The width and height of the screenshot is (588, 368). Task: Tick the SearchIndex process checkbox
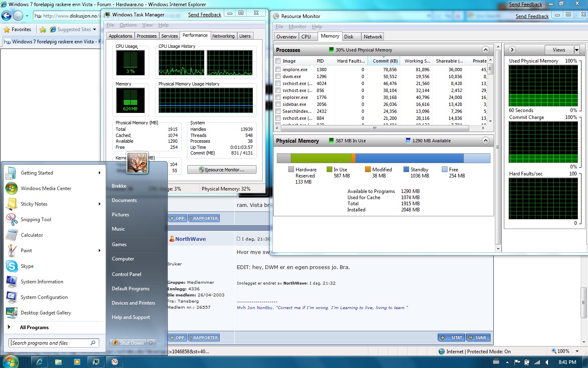(x=278, y=111)
